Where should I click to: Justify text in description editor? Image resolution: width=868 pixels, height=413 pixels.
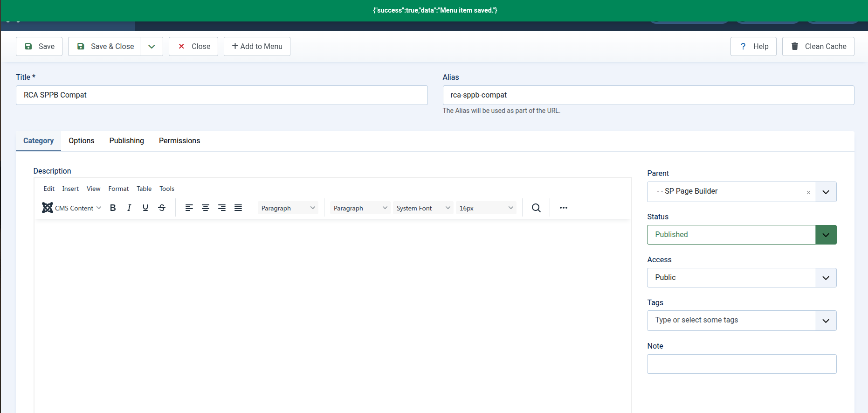238,208
